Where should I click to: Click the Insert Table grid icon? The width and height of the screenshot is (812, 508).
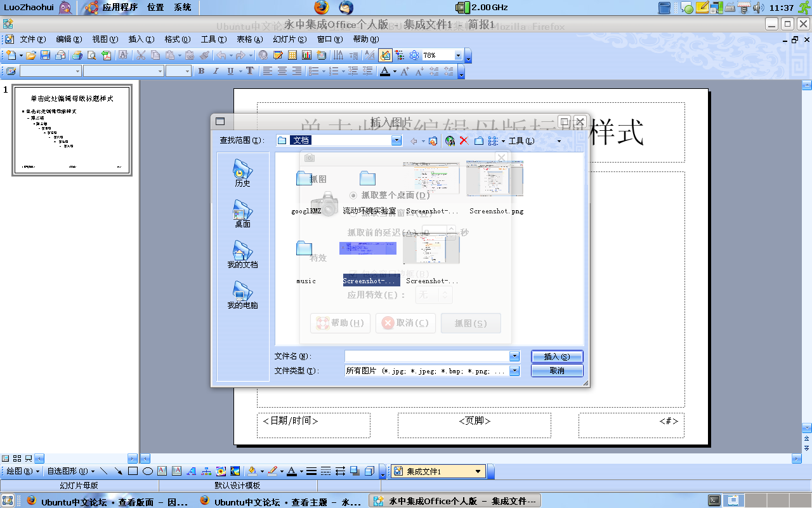pos(292,55)
